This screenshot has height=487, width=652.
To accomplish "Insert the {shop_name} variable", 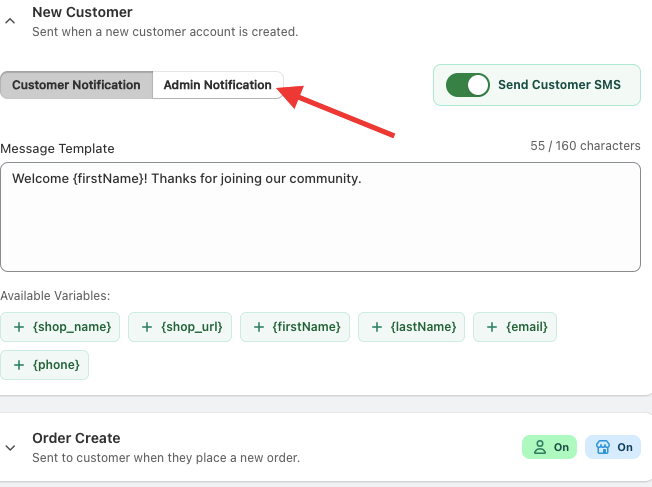I will click(60, 327).
